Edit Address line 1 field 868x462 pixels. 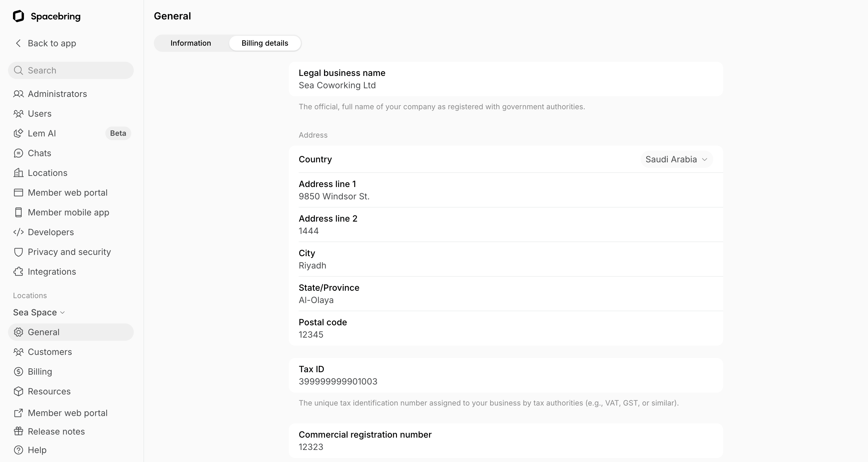click(506, 190)
